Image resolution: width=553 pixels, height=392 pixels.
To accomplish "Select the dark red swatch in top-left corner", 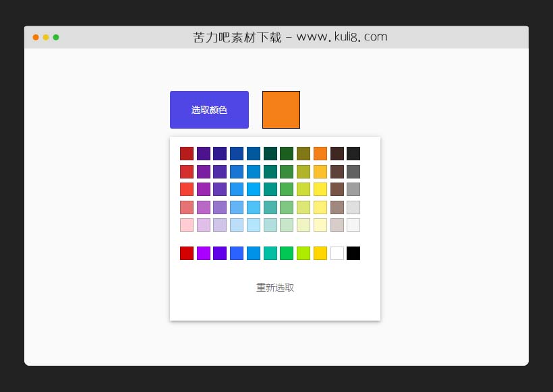I will click(x=187, y=153).
